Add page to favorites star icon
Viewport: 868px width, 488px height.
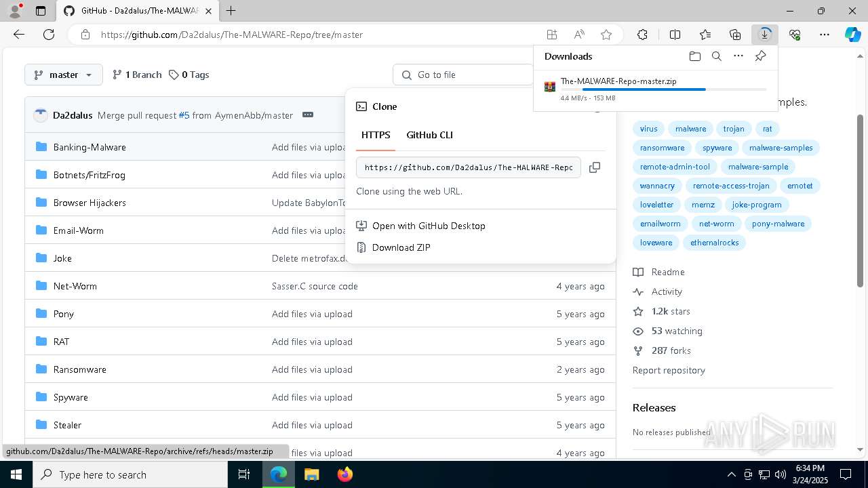606,35
